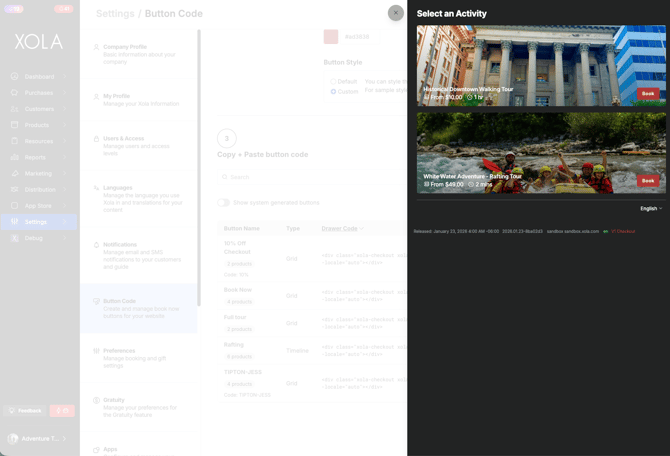Open the English language dropdown
This screenshot has width=670, height=456.
tap(651, 209)
